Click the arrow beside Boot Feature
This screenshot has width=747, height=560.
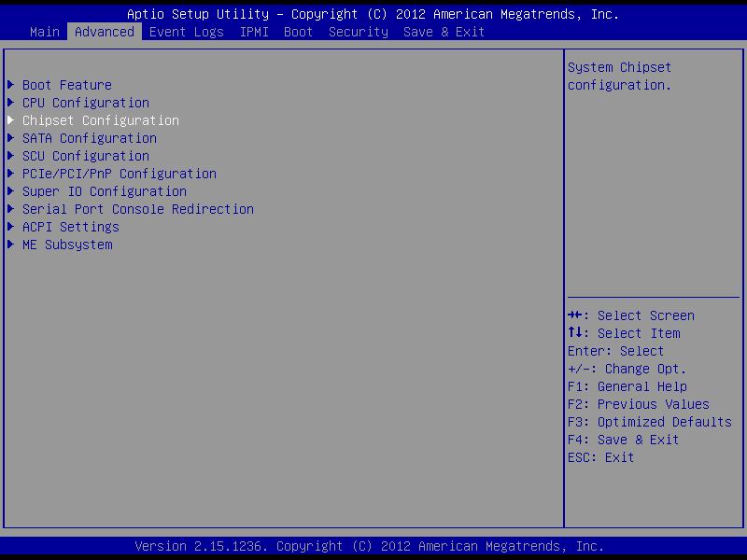click(x=10, y=85)
